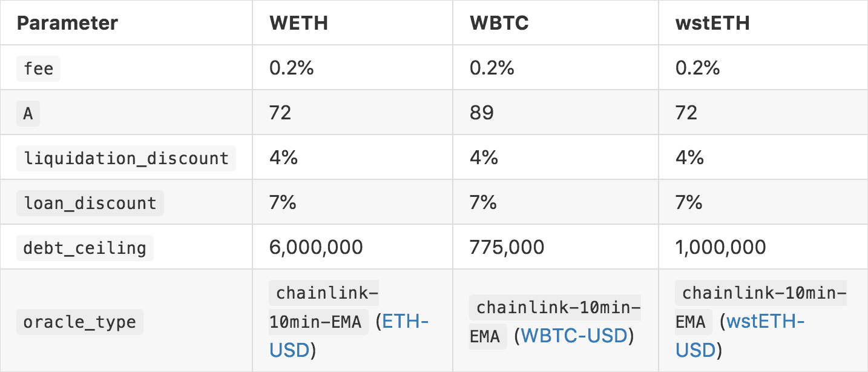Screen dimensions: 868x372
Task: Click the WBTC debt ceiling value 775,000
Action: click(x=507, y=247)
